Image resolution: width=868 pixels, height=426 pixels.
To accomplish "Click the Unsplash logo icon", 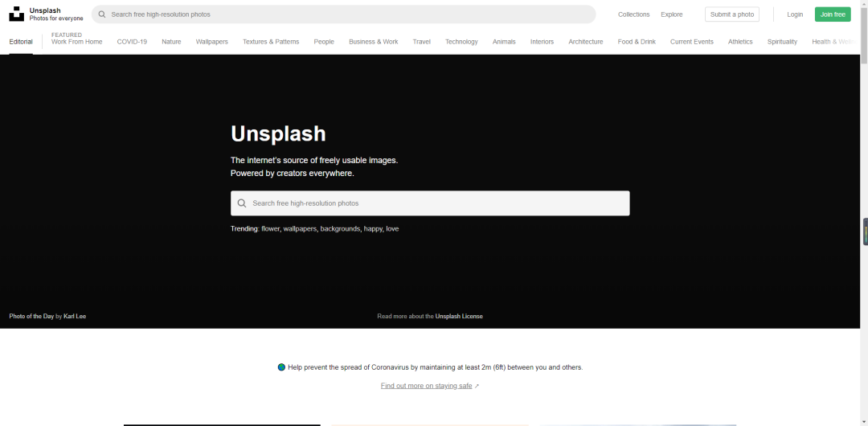I will point(17,14).
